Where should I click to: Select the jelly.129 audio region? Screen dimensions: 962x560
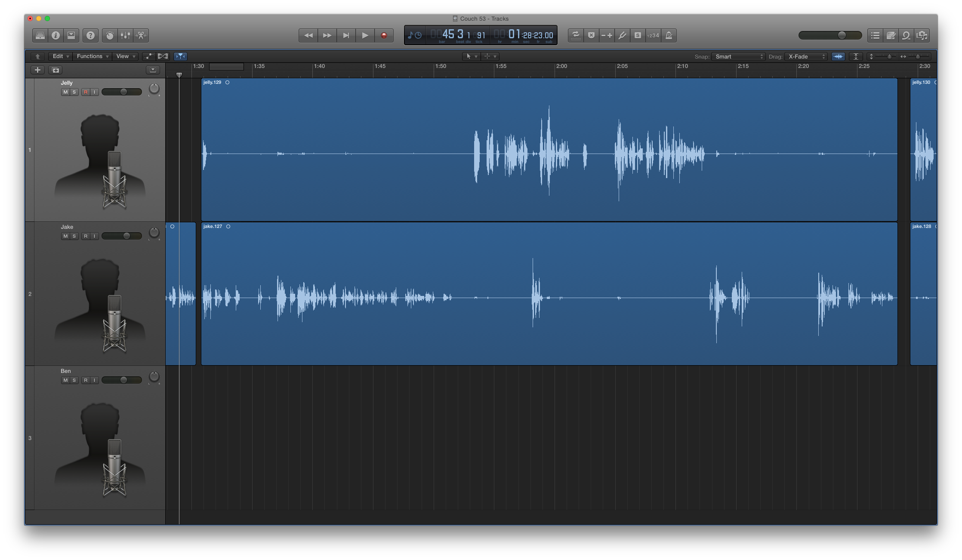tap(549, 150)
